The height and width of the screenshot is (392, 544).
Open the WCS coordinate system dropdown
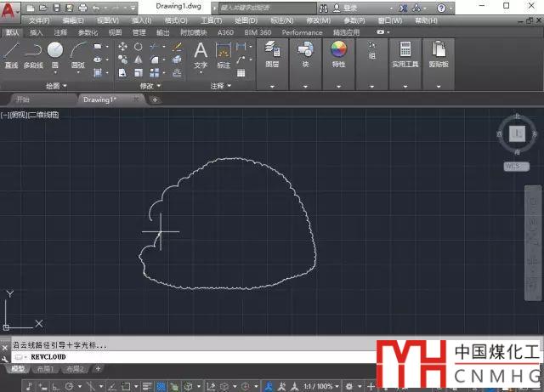(516, 166)
